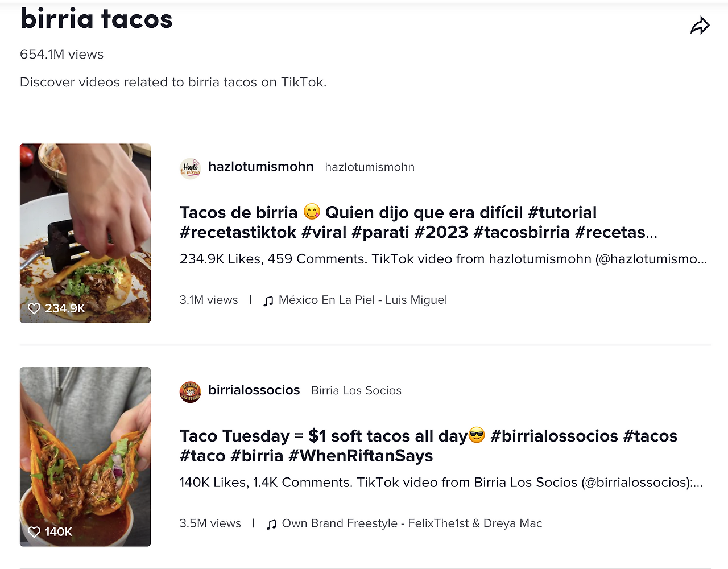Click the birria tacos page heading
The height and width of the screenshot is (569, 728).
[x=96, y=19]
